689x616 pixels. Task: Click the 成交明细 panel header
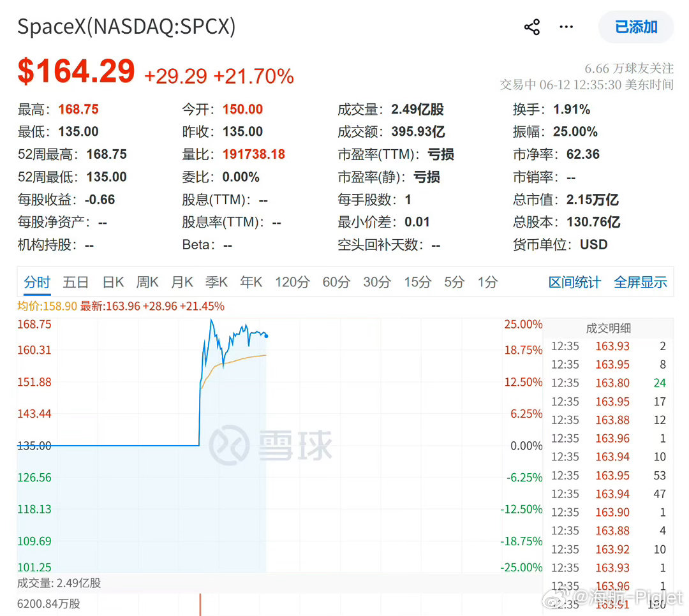609,328
